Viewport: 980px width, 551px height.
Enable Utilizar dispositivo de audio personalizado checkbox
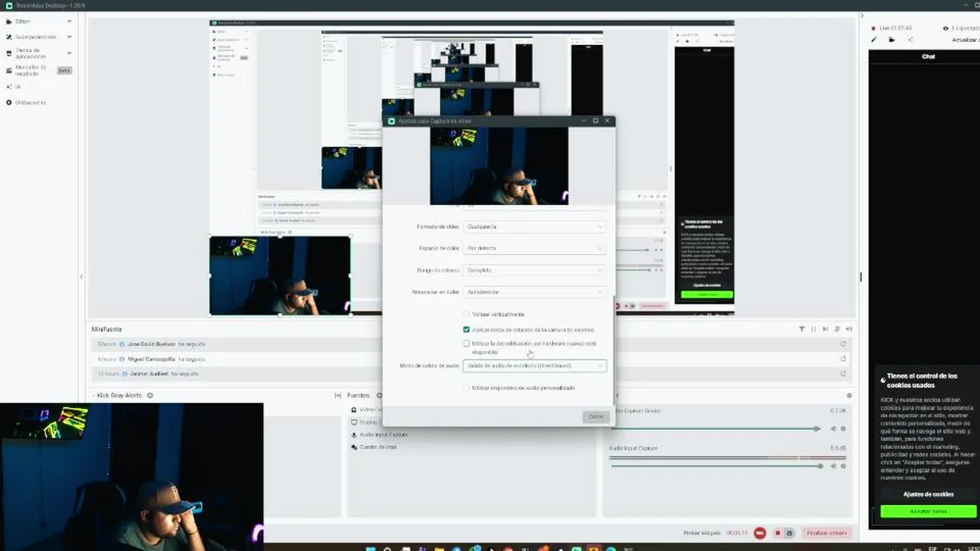(x=466, y=388)
